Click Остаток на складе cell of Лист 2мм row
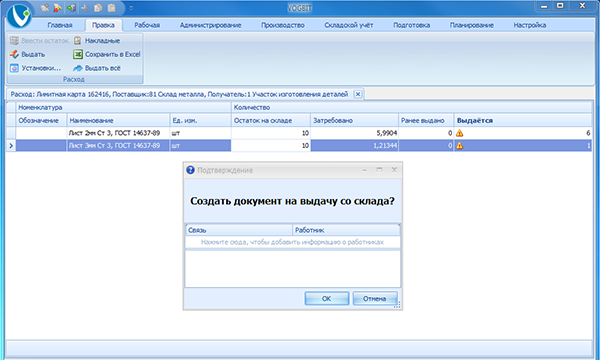The height and width of the screenshot is (360, 600). (271, 133)
